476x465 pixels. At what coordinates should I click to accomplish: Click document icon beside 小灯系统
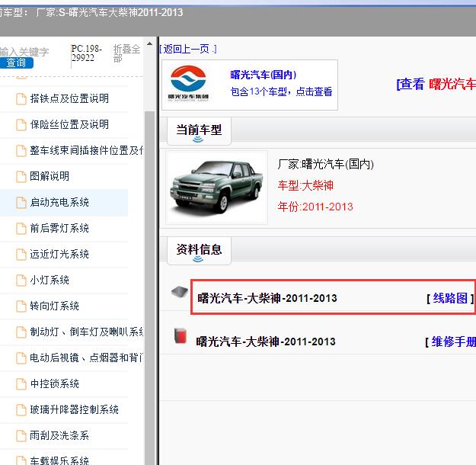coord(21,281)
